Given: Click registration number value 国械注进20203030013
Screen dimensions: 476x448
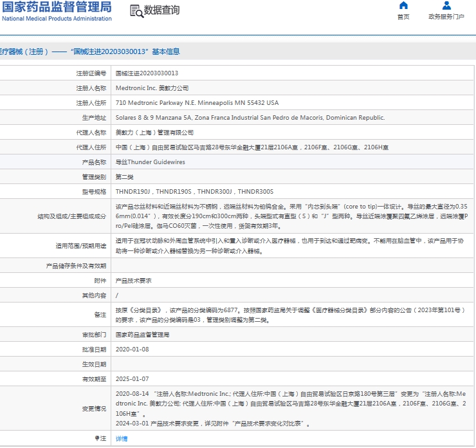Looking at the screenshot, I should click(x=147, y=73).
